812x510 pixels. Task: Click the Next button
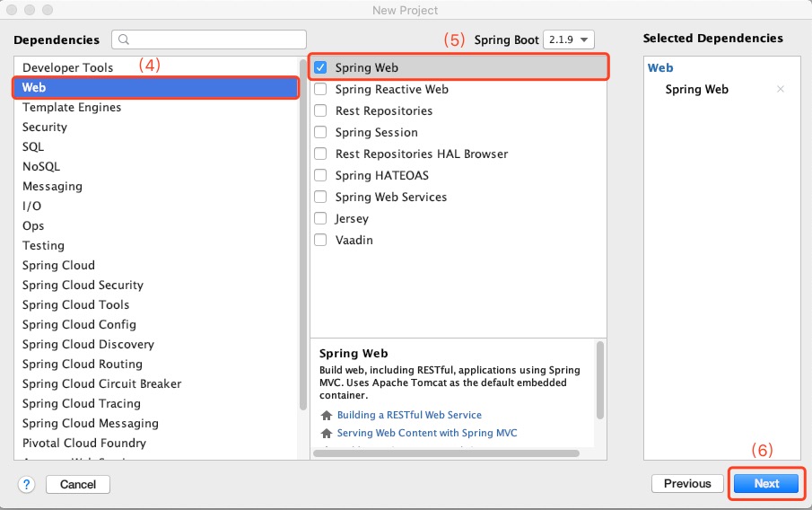(766, 484)
